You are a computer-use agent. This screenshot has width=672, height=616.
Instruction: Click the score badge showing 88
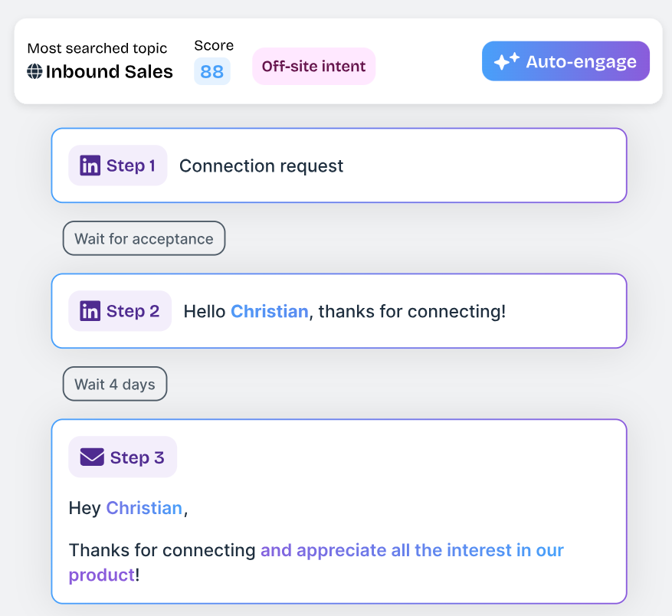212,71
